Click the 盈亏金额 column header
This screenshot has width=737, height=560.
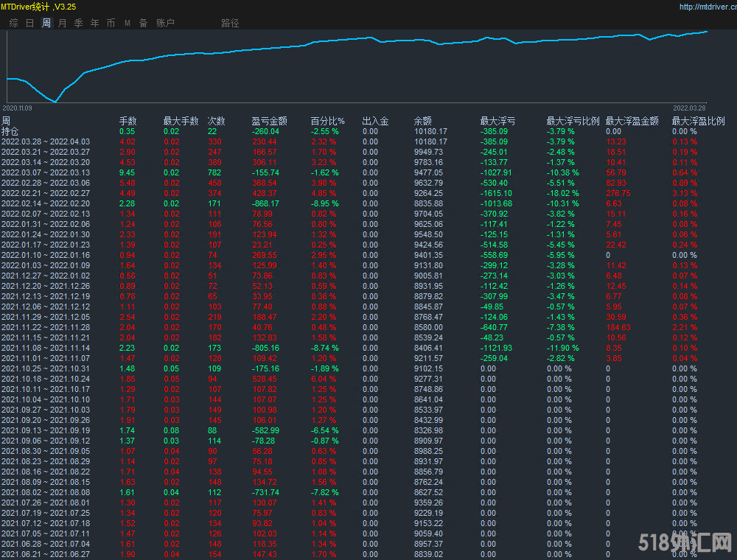[269, 121]
